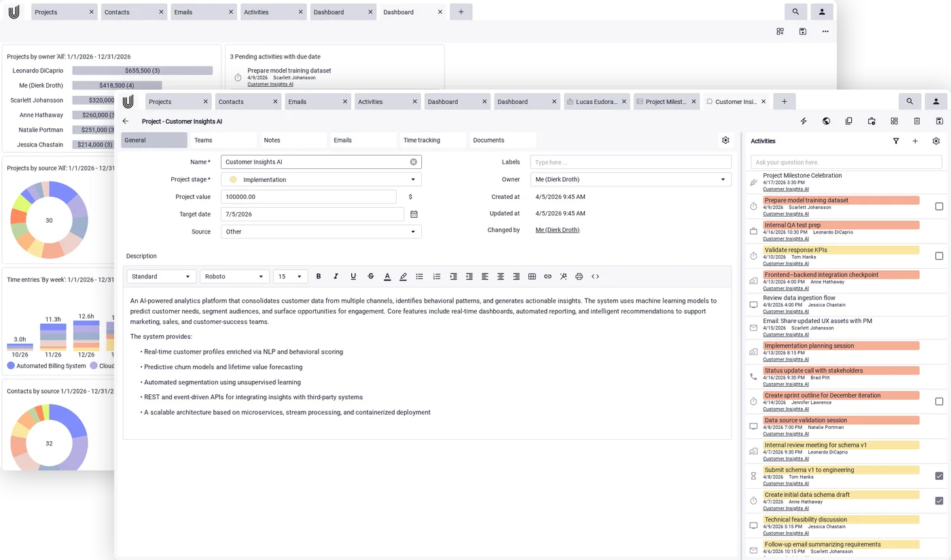Viewport: 951px width, 560px height.
Task: Uncheck Create initial data schema draft
Action: coord(939,501)
